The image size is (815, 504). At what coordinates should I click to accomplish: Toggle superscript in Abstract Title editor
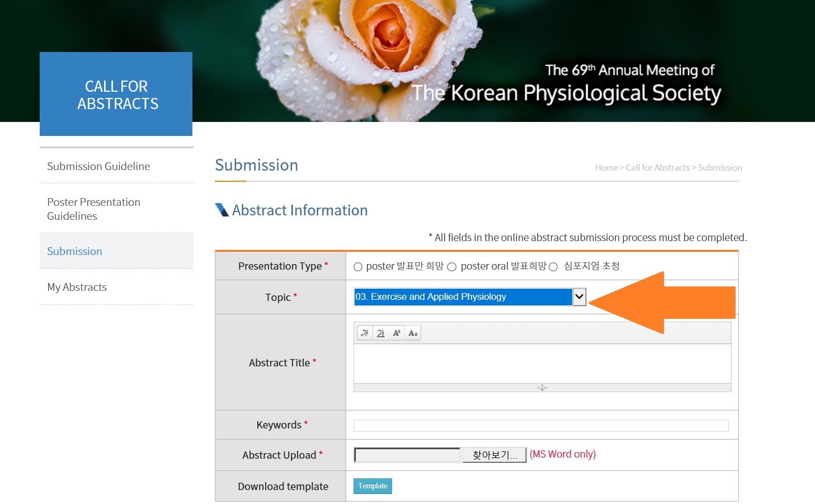(x=397, y=333)
